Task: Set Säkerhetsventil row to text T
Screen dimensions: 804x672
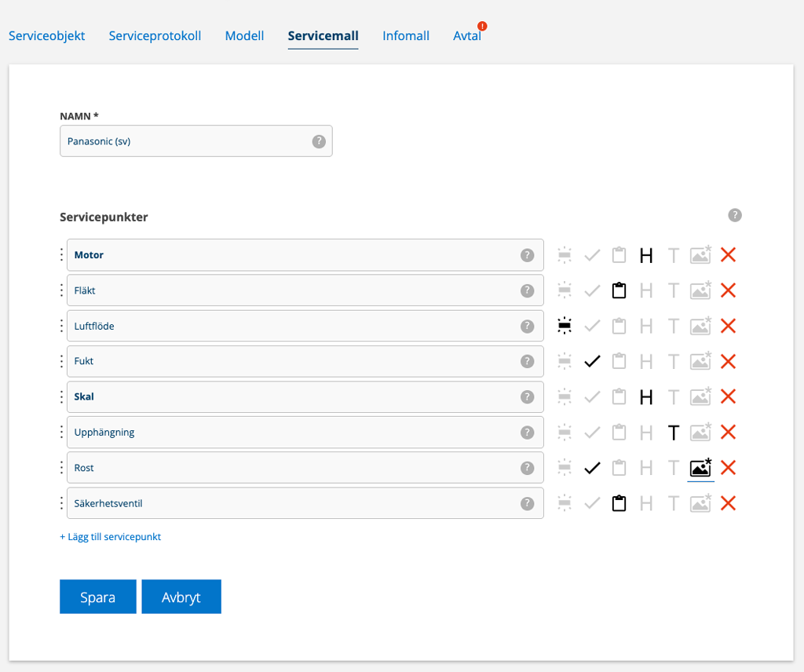Action: tap(674, 504)
